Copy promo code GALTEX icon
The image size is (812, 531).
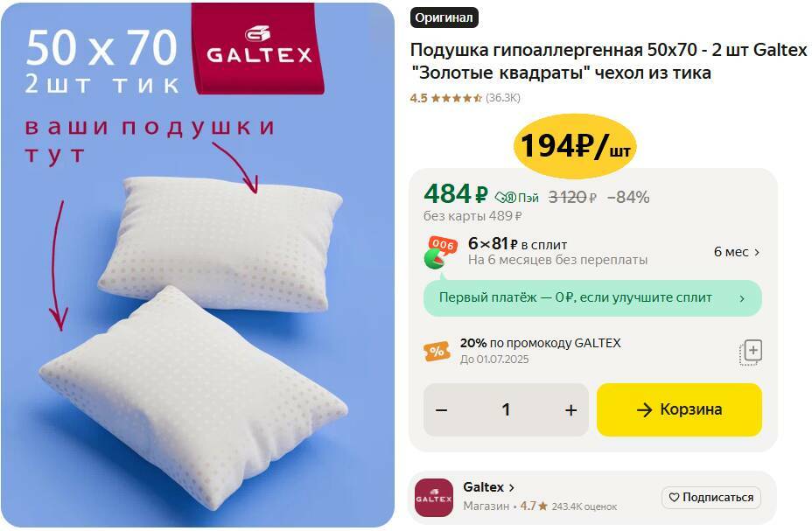click(751, 353)
